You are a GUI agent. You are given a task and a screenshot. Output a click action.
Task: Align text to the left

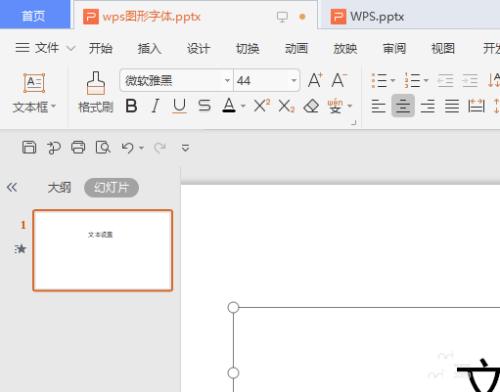379,106
